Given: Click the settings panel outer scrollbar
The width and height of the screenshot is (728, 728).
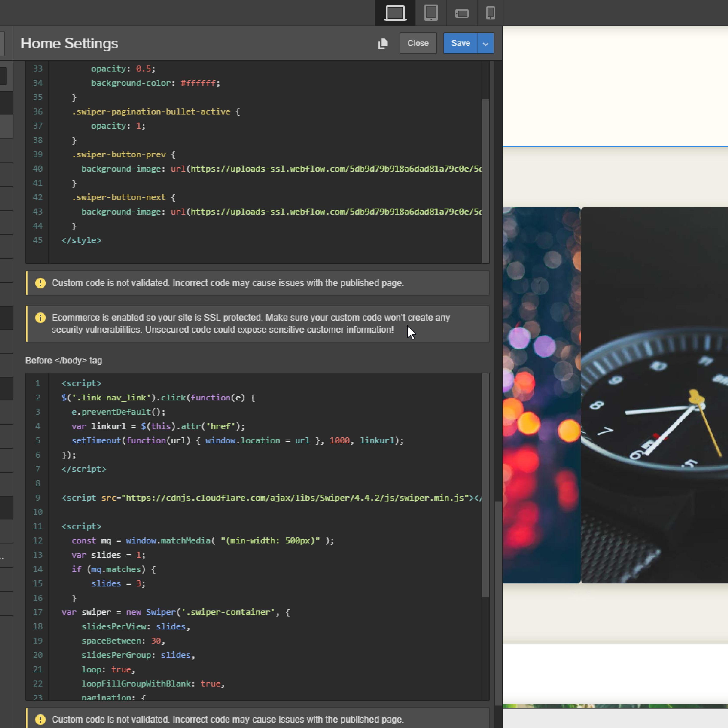Looking at the screenshot, I should point(498,603).
